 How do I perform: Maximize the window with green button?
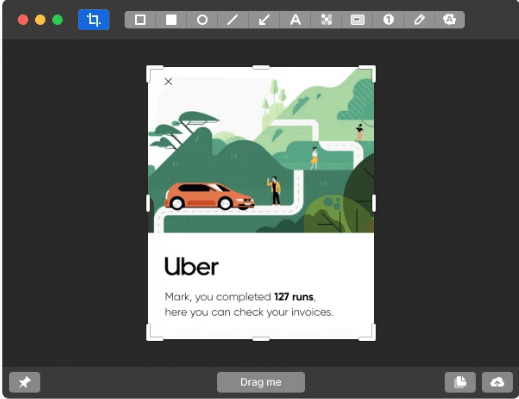coord(58,20)
